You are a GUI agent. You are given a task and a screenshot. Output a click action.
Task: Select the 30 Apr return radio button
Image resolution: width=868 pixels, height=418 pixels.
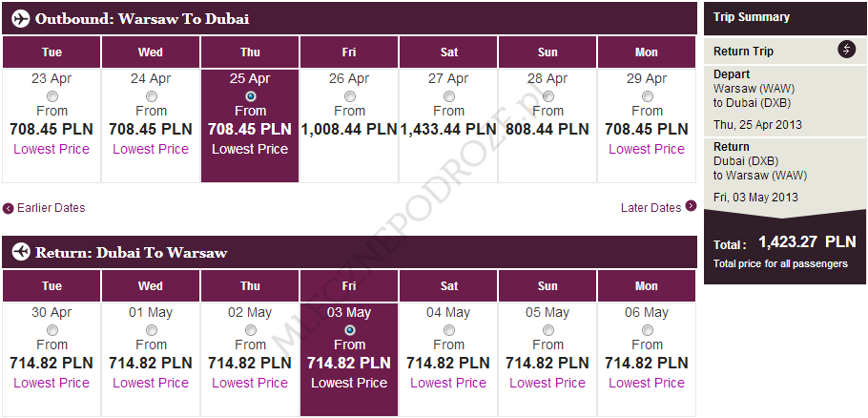pos(52,330)
